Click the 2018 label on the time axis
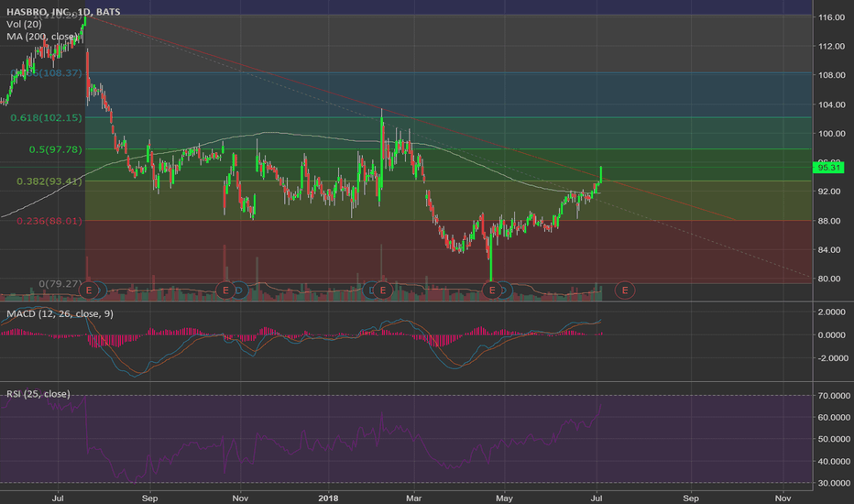The width and height of the screenshot is (854, 504). pos(328,498)
